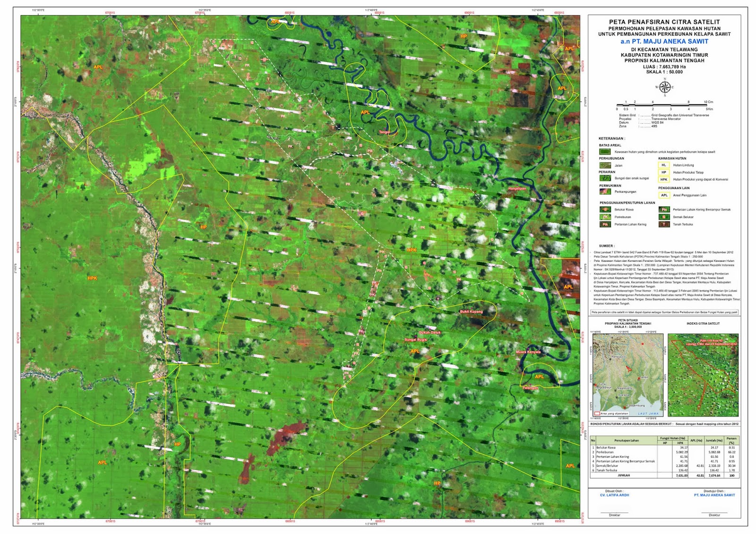Screen dimensions: 756x534
Task: Click the Perkampungan pink color swatch
Action: (x=605, y=191)
